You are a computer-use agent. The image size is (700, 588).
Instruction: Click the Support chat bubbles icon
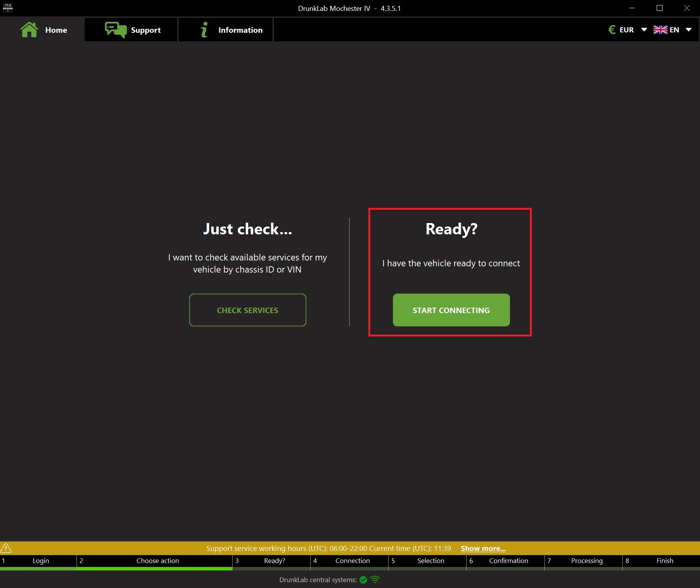(115, 30)
